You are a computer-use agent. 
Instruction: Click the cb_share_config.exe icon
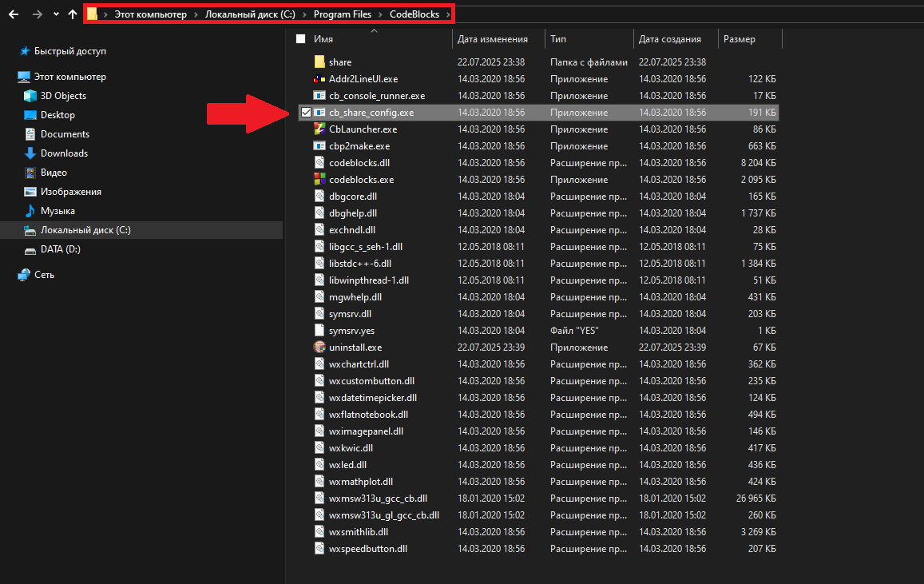319,112
